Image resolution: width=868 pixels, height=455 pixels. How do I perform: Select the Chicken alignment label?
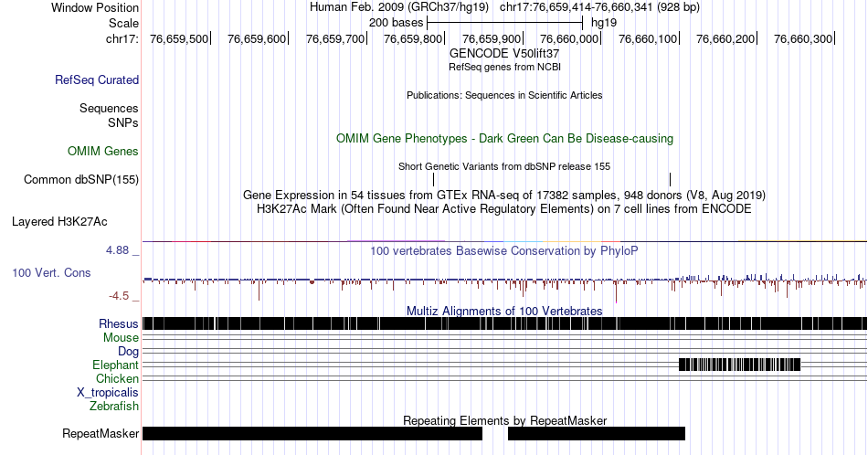117,378
